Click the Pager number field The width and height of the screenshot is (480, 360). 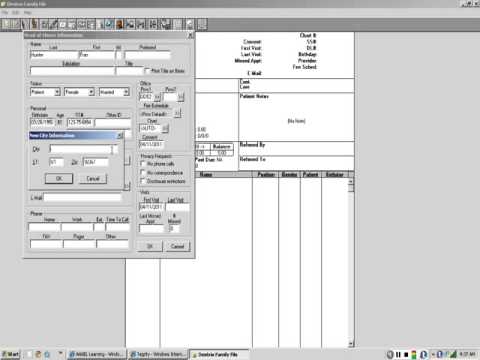79,244
